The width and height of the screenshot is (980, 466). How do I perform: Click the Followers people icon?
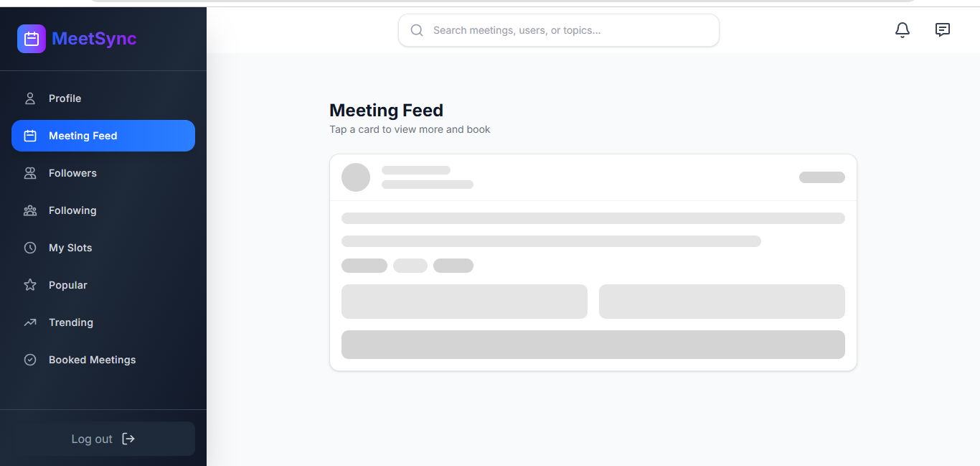[30, 173]
